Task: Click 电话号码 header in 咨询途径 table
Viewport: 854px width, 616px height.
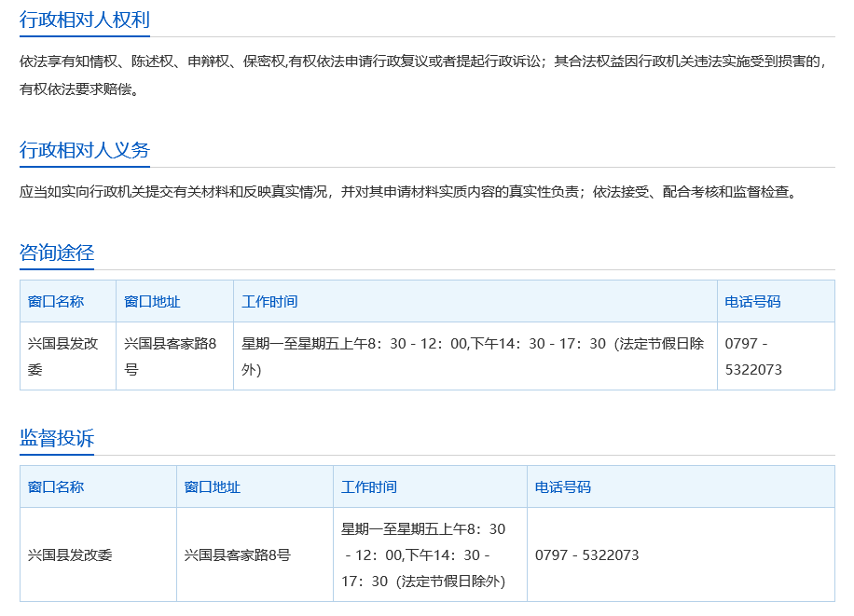Action: (752, 302)
